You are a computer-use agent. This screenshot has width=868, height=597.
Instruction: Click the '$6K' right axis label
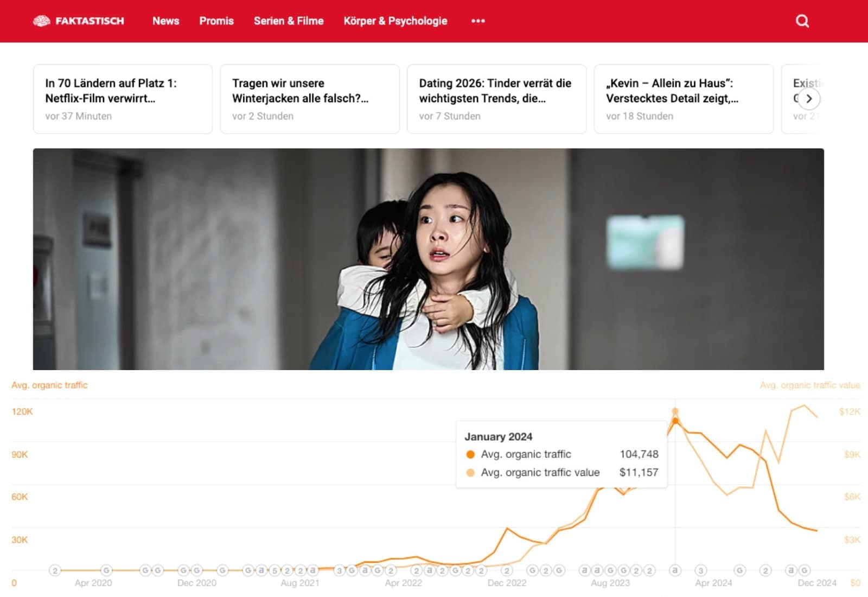click(852, 497)
